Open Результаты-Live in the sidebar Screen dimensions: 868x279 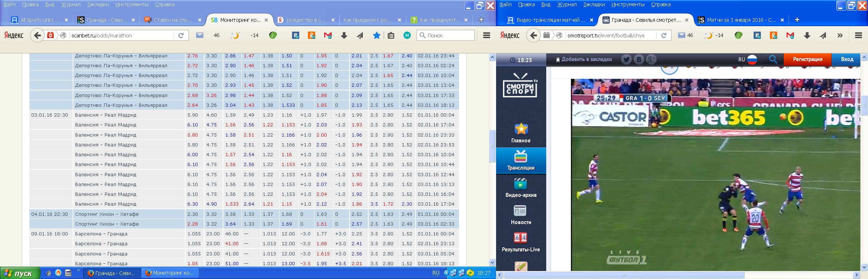coord(521,242)
